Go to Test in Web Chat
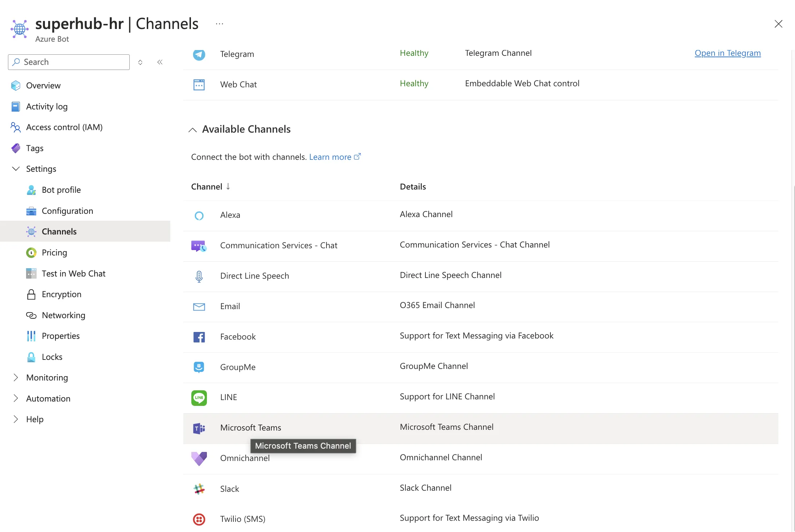 (x=74, y=274)
